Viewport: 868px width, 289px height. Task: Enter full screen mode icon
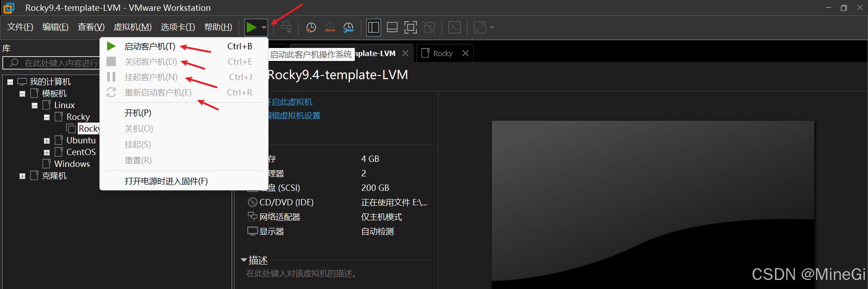410,28
